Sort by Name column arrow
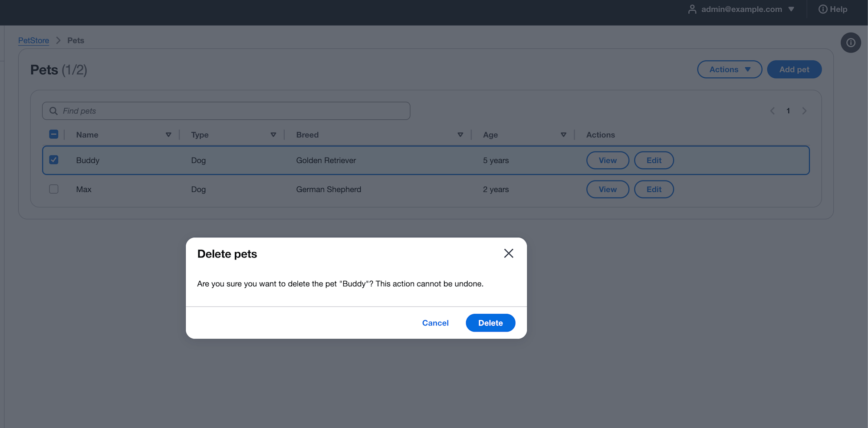The image size is (868, 428). point(168,135)
